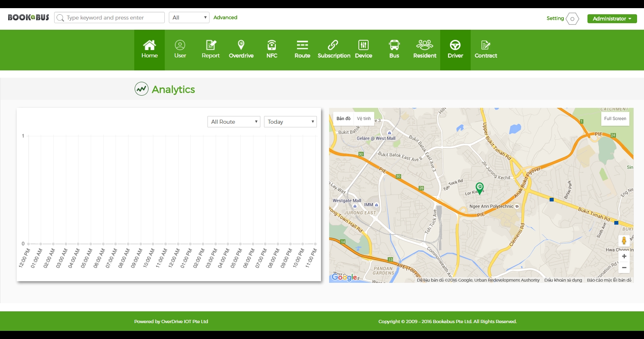Open the Device section icon
The height and width of the screenshot is (339, 644).
[363, 45]
